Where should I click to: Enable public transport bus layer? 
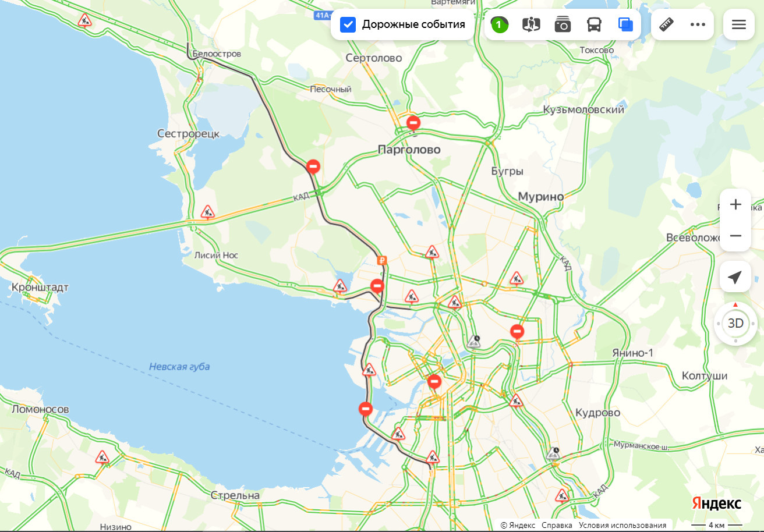pyautogui.click(x=594, y=24)
